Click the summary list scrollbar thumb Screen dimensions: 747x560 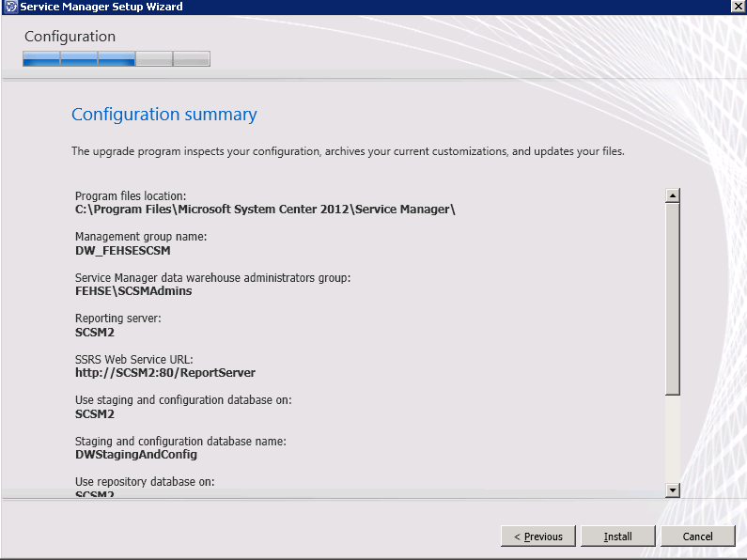[x=672, y=299]
